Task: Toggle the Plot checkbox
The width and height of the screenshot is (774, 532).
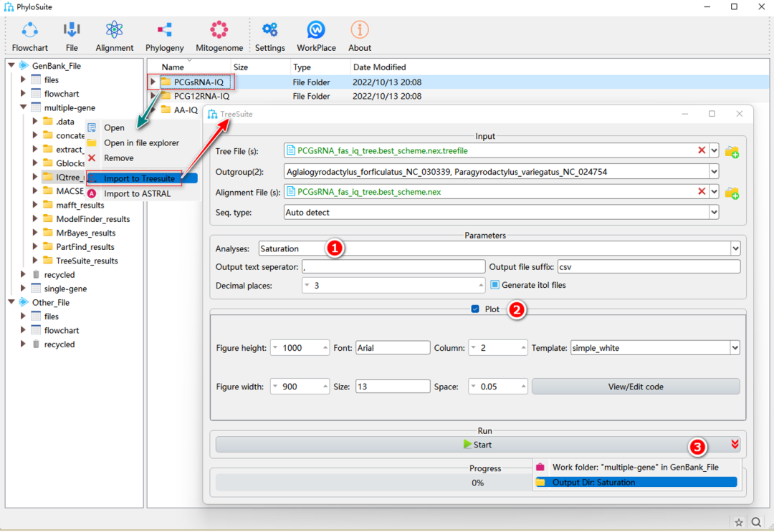Action: click(x=475, y=309)
